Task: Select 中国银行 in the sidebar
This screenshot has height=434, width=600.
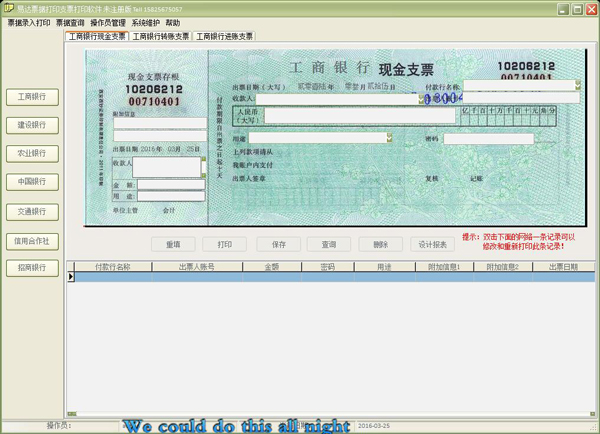Action: (32, 182)
